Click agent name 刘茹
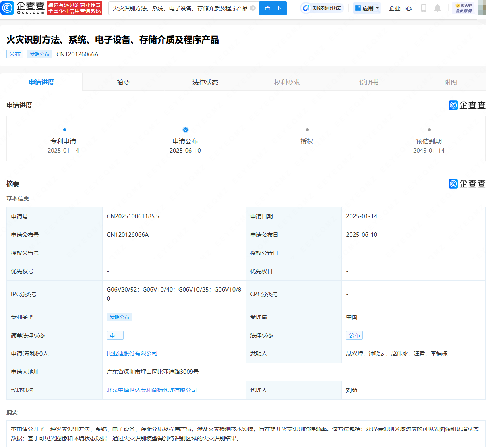 [352, 390]
